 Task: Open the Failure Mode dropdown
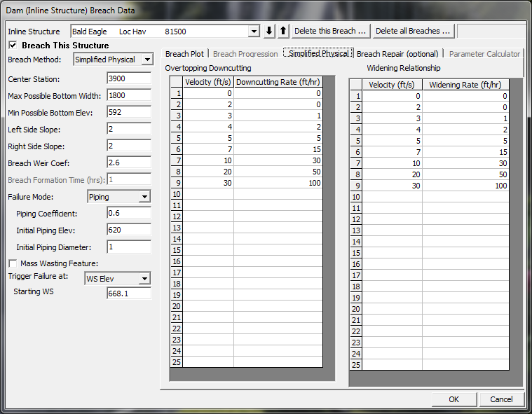click(x=144, y=198)
